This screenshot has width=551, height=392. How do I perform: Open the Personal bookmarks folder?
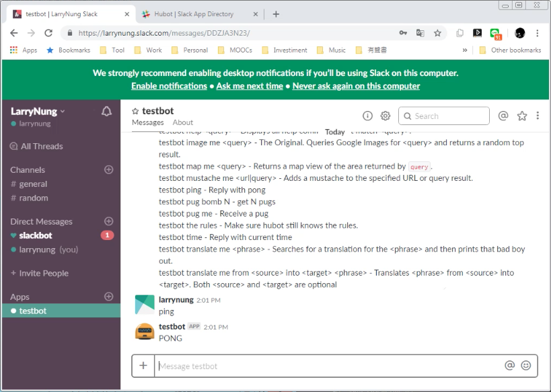190,50
